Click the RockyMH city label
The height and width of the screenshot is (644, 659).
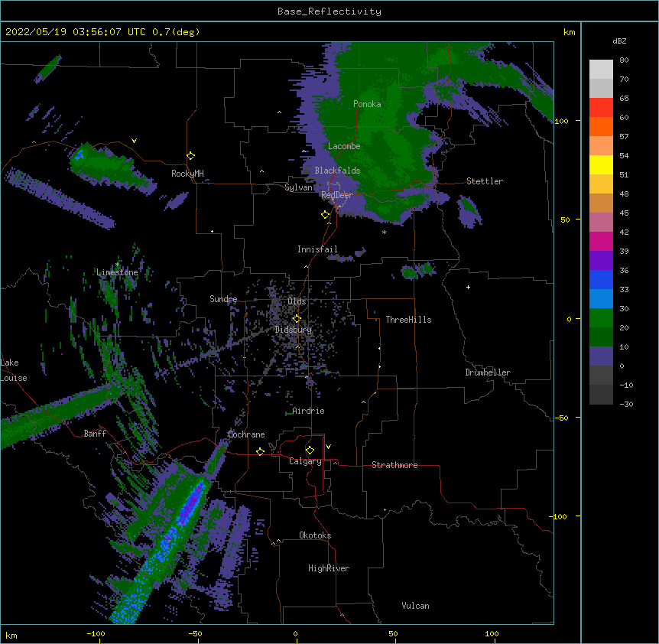click(x=187, y=174)
